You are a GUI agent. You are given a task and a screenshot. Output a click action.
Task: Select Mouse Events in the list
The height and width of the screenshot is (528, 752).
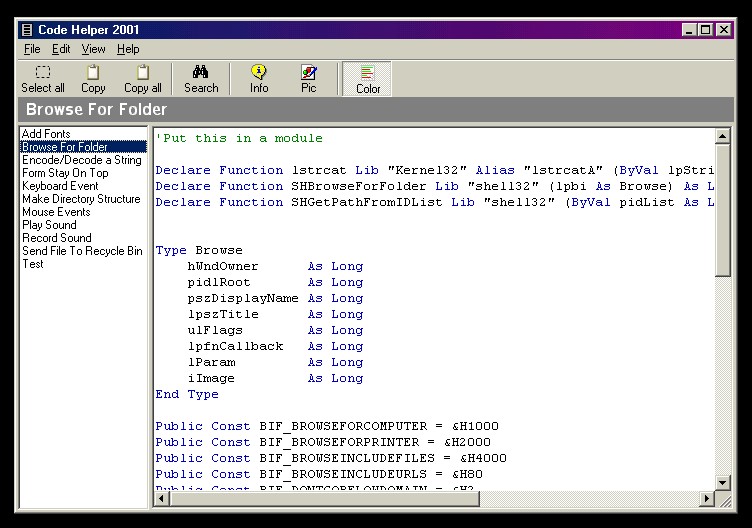point(83,211)
